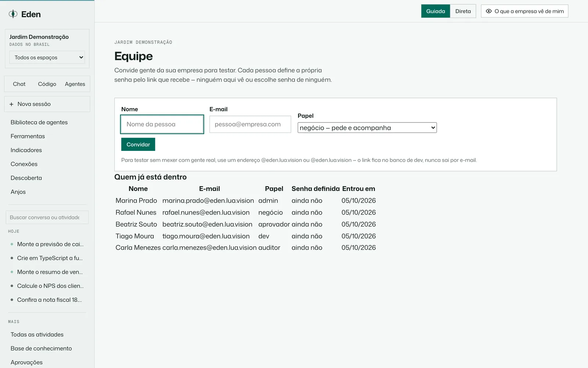Click rafael.nunes@eden.lua.vision email cell
588x368 pixels.
[206, 212]
